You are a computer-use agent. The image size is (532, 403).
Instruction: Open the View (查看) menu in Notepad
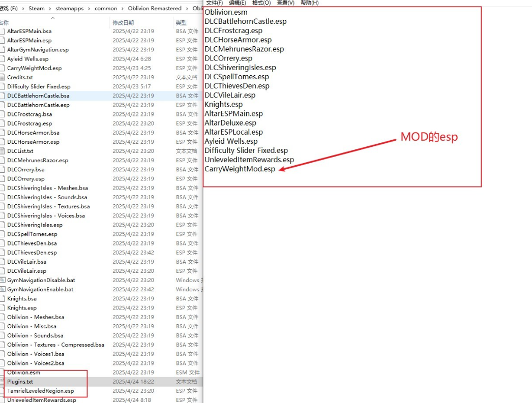tap(286, 3)
